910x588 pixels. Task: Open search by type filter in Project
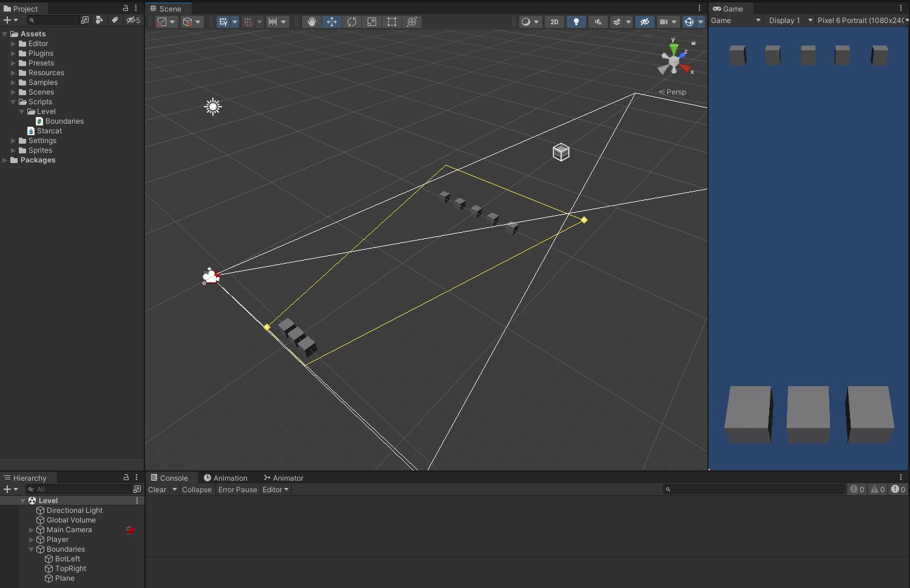pyautogui.click(x=99, y=20)
